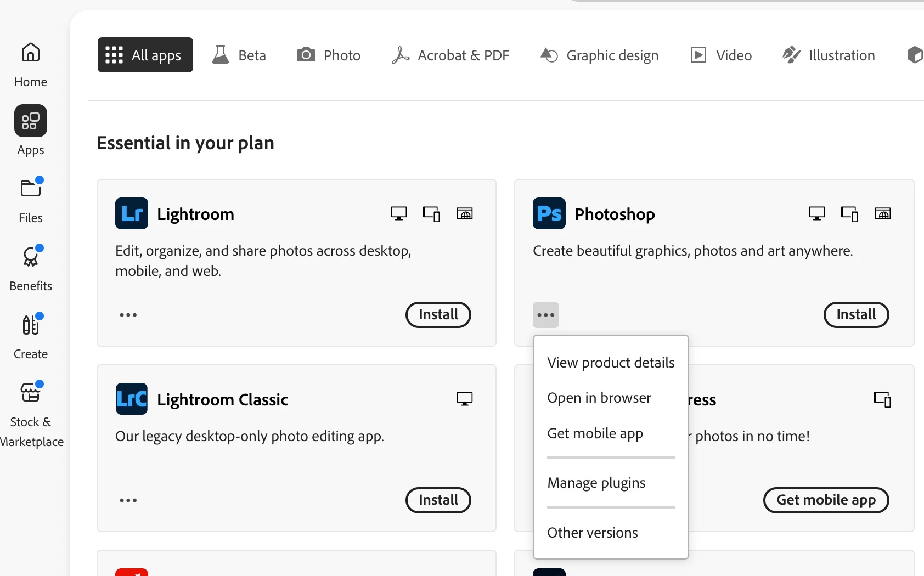Open Stock & Marketplace sidebar icon
This screenshot has width=924, height=576.
31,393
